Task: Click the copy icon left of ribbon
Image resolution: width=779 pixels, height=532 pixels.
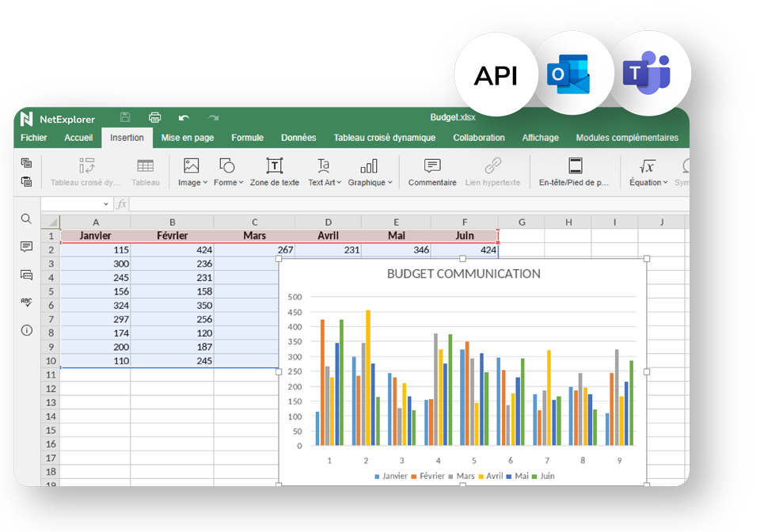Action: tap(26, 162)
